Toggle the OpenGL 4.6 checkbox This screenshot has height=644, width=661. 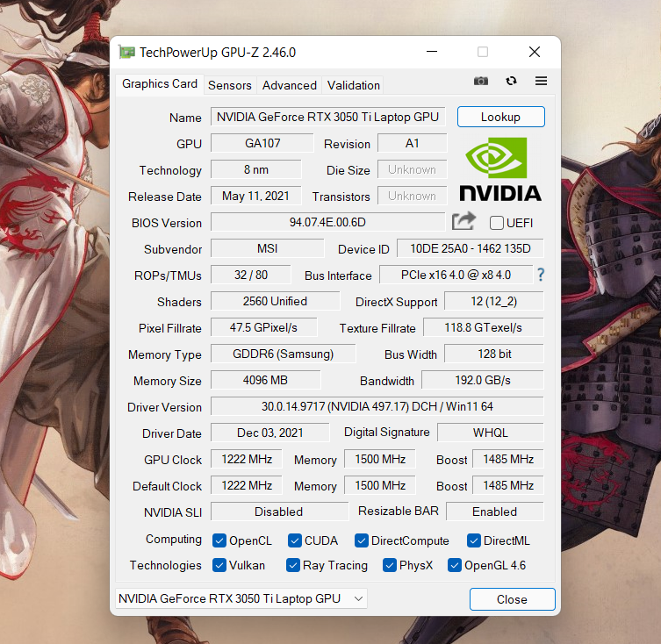point(455,565)
